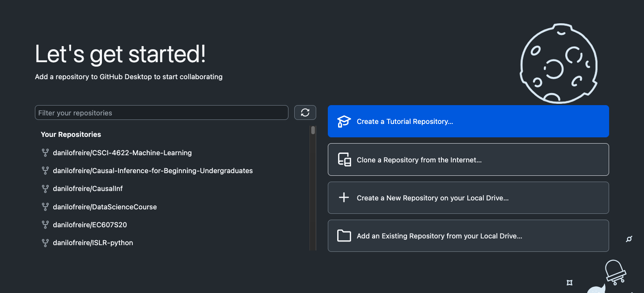Select Causal-Inference-for-Beginning-Undergraduates repository
The width and height of the screenshot is (644, 293).
(x=153, y=171)
